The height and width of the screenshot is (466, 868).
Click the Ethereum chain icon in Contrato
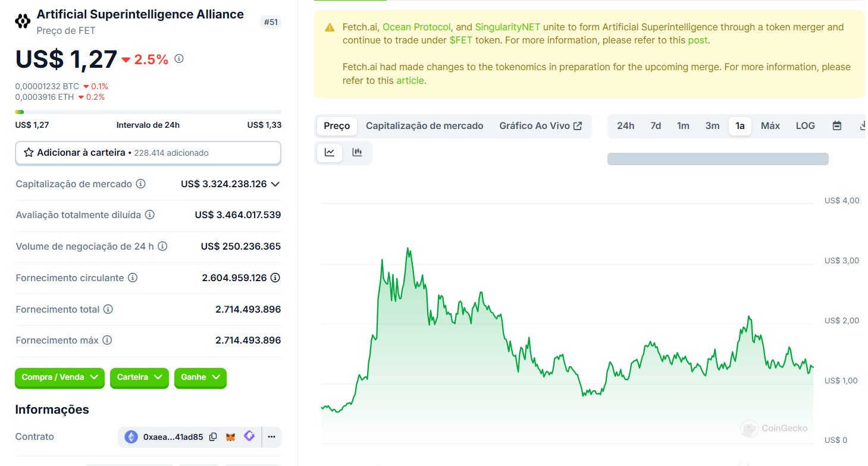[x=131, y=437]
